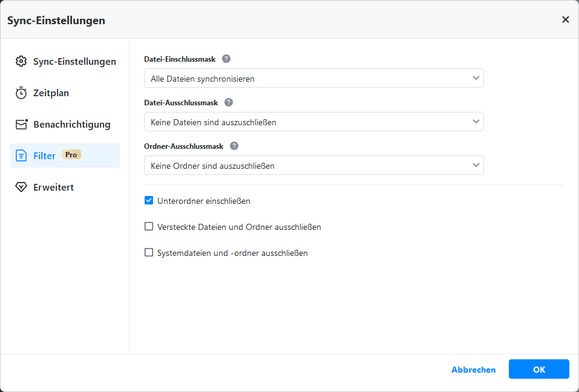579x392 pixels.
Task: Enable Systemdateien und -ordner ausschließen
Action: 149,253
